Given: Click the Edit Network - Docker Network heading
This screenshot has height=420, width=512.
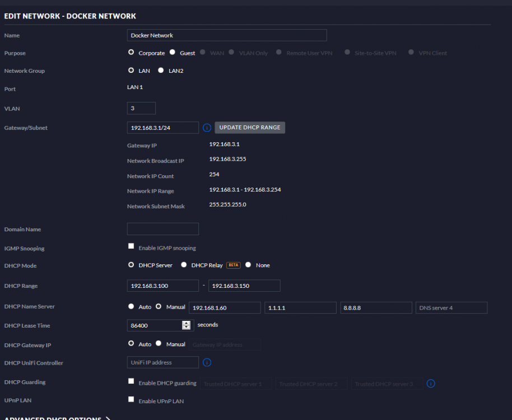Looking at the screenshot, I should [70, 16].
